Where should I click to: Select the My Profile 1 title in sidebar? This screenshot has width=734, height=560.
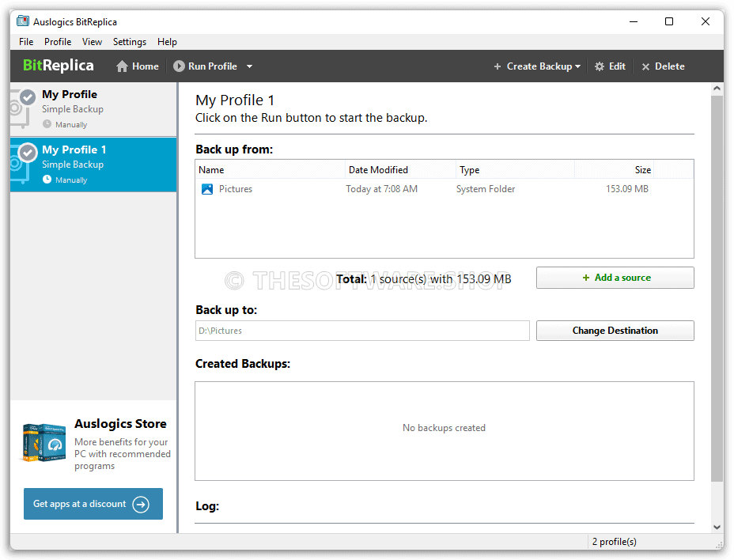coord(74,149)
